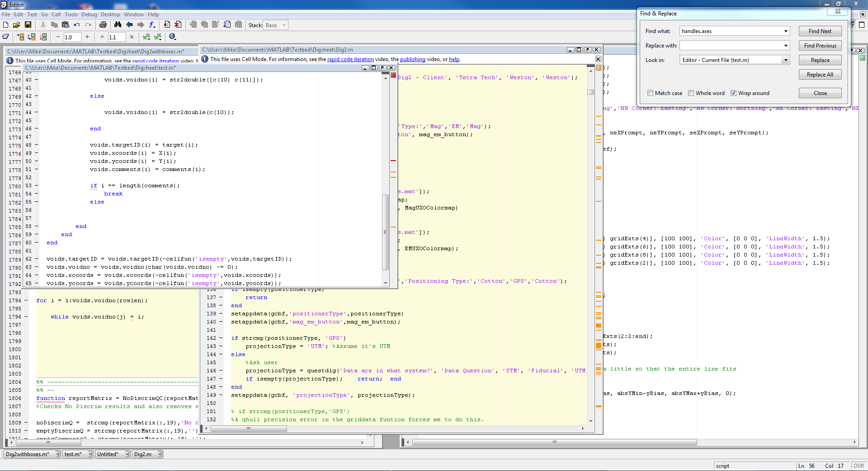Open the cell mode info icon
The height and width of the screenshot is (471, 868).
point(172,37)
